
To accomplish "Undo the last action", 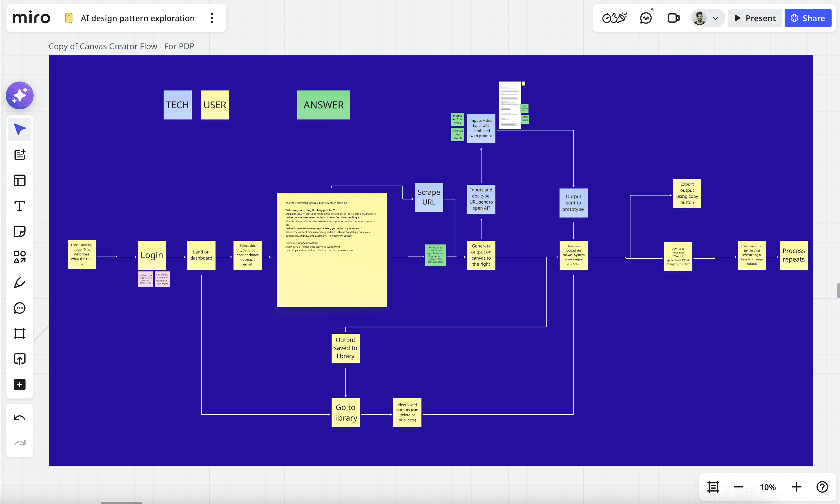I will pyautogui.click(x=20, y=417).
